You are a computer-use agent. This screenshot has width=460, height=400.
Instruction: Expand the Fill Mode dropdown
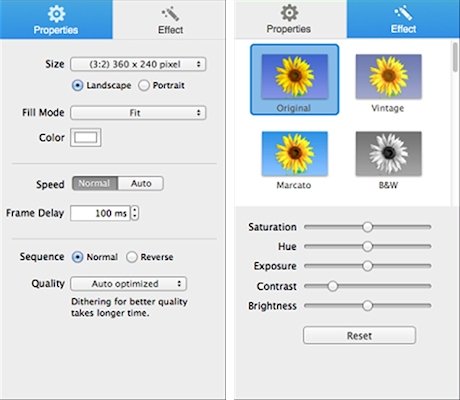click(138, 113)
